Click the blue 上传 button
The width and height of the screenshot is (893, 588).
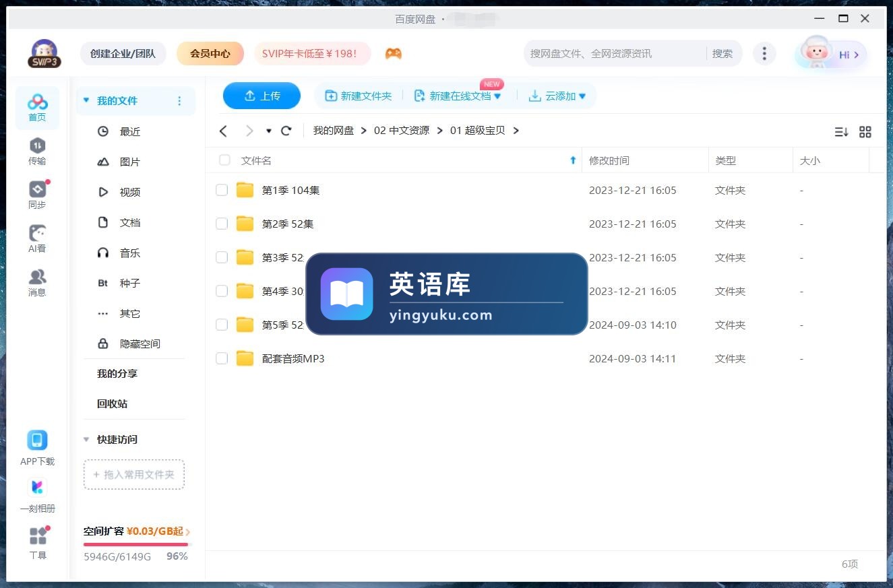(261, 96)
